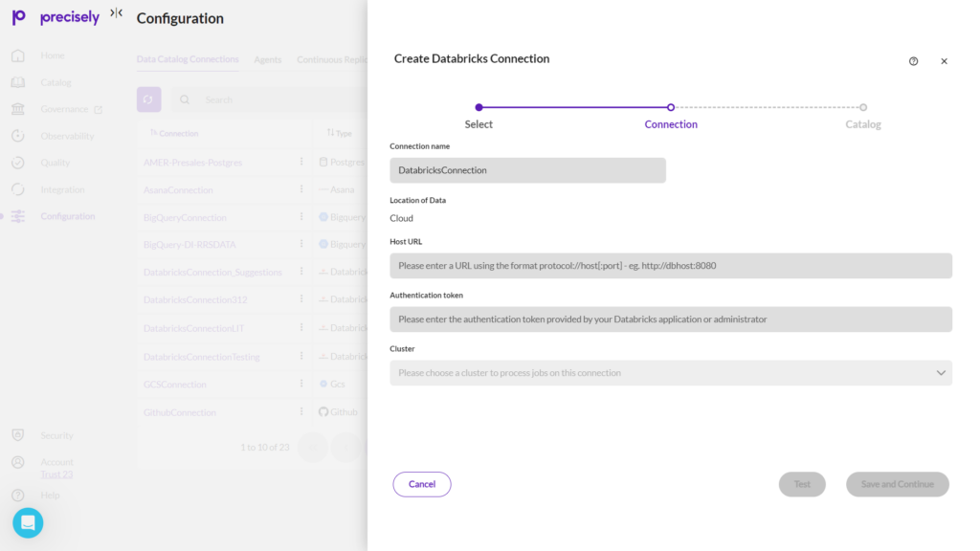
Task: Open row menu for GithubConnection
Action: coord(301,411)
